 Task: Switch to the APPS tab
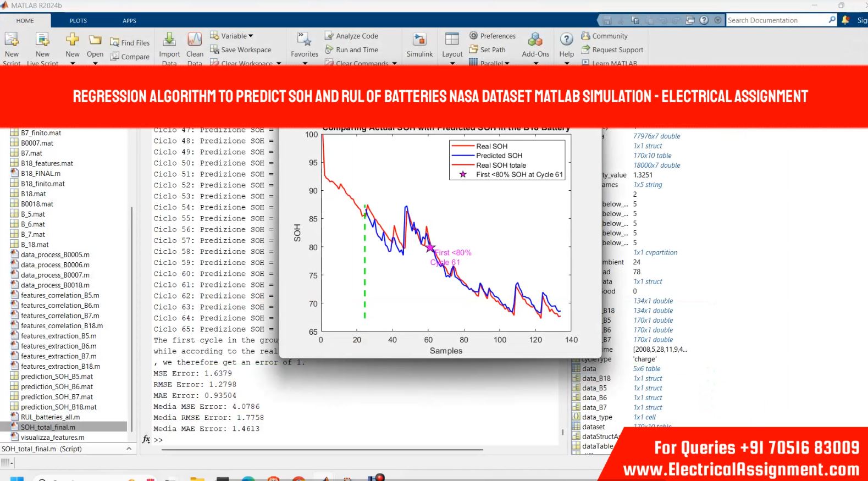[x=129, y=20]
